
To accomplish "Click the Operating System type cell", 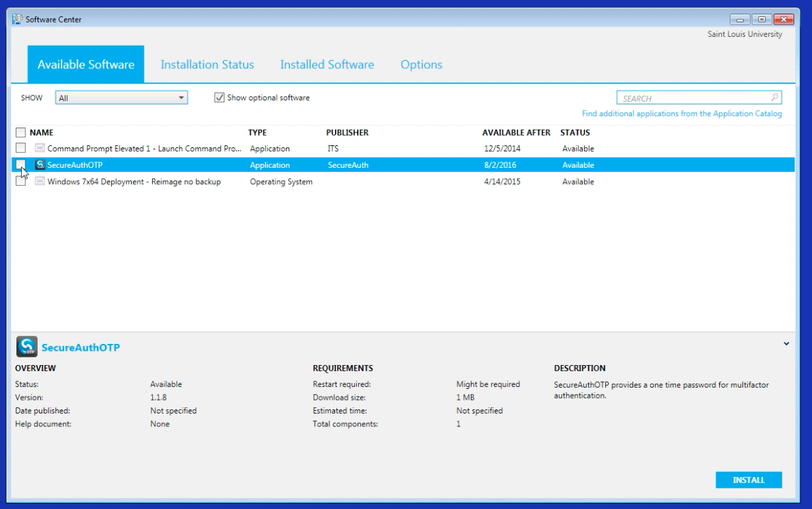I will (281, 181).
